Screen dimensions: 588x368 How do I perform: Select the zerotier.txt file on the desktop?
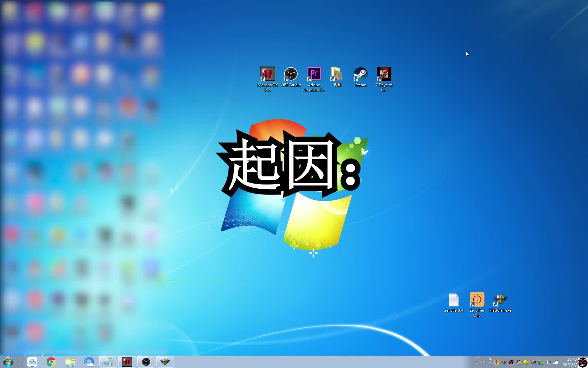pyautogui.click(x=454, y=303)
